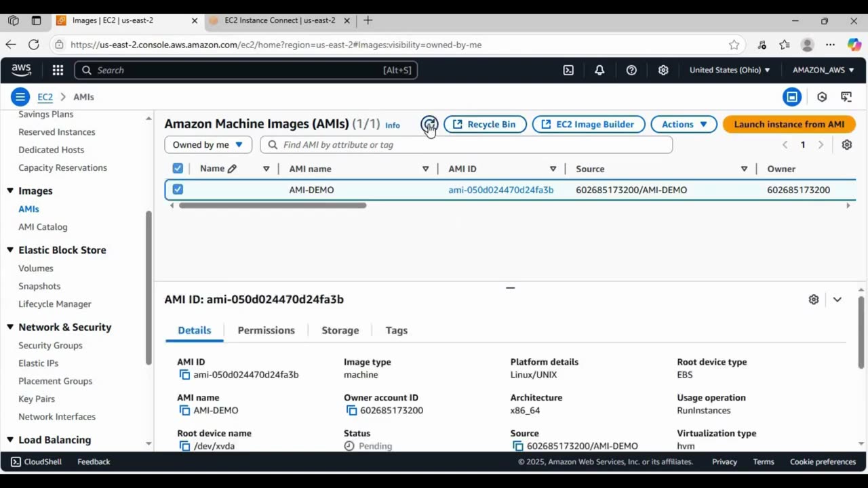Collapse the Elastic Block Store section

(x=10, y=250)
